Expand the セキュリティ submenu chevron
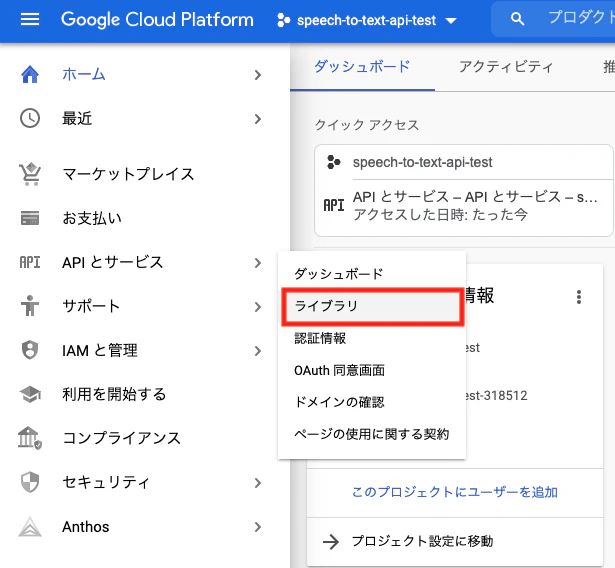The image size is (615, 568). [x=258, y=483]
